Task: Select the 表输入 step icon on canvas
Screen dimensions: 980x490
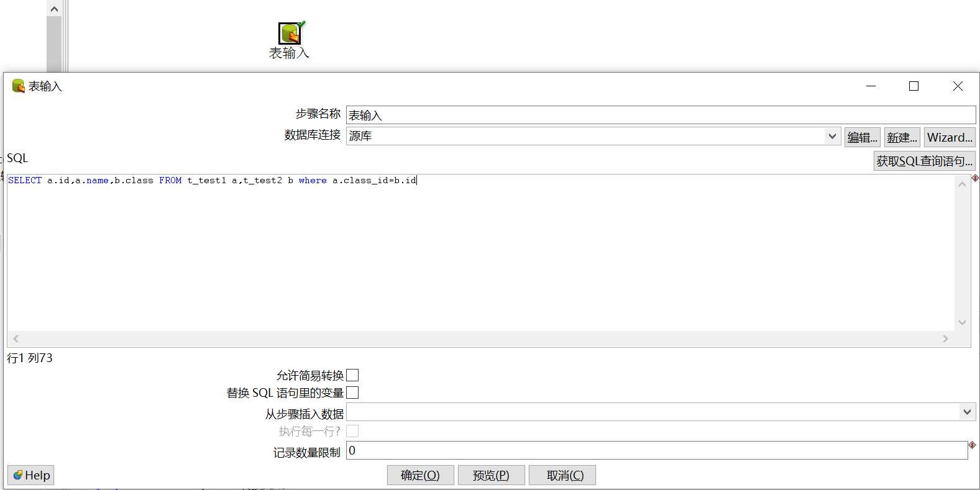Action: coord(290,34)
